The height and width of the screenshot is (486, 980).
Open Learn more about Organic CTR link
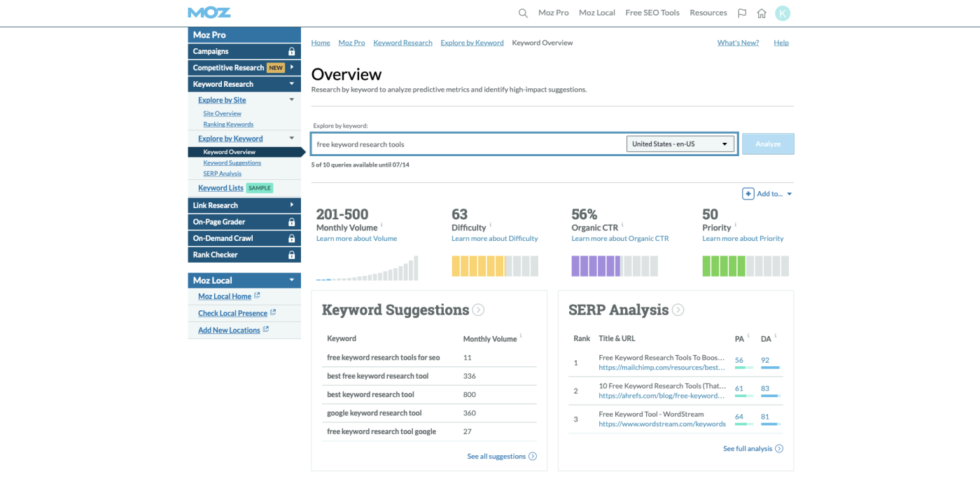pyautogui.click(x=619, y=239)
